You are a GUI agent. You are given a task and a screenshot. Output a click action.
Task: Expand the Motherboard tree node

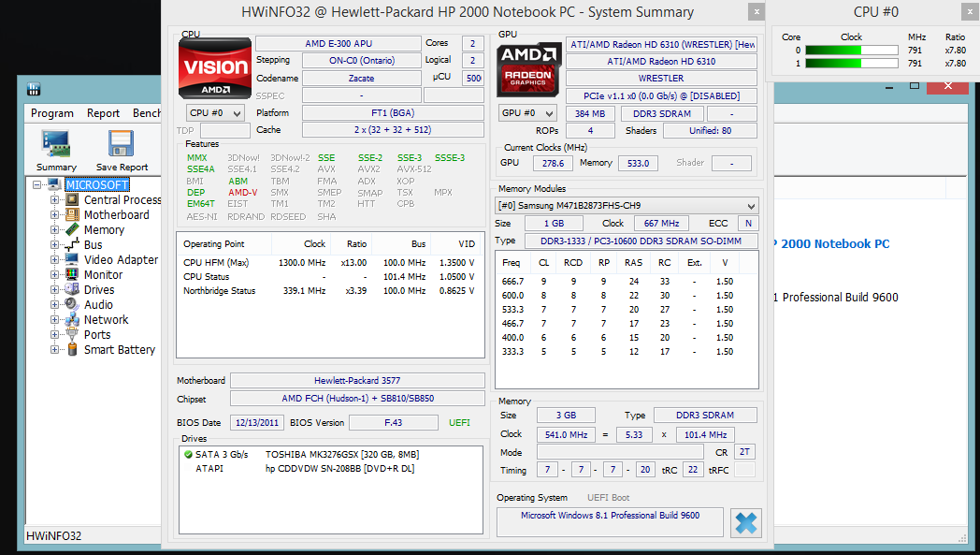coord(53,215)
